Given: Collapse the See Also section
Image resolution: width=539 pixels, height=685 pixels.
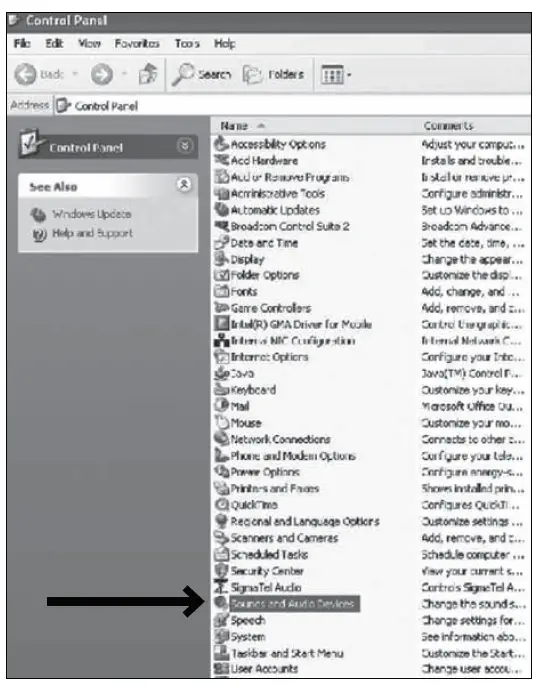Looking at the screenshot, I should (x=184, y=184).
